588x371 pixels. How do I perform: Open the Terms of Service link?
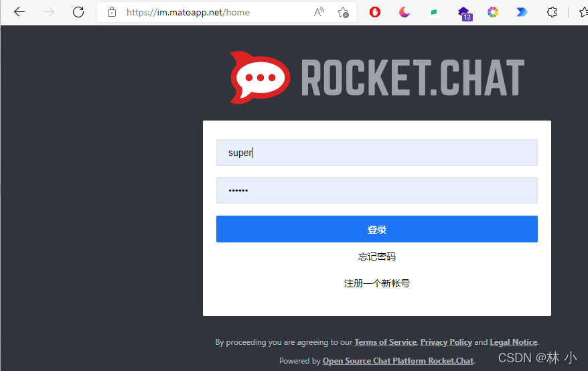[x=386, y=342]
